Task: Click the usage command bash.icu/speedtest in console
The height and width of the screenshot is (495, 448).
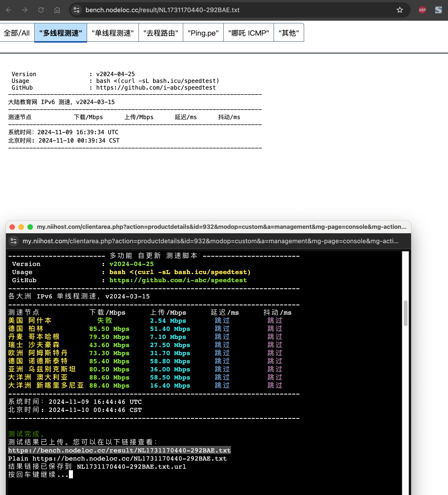Action: (180, 272)
